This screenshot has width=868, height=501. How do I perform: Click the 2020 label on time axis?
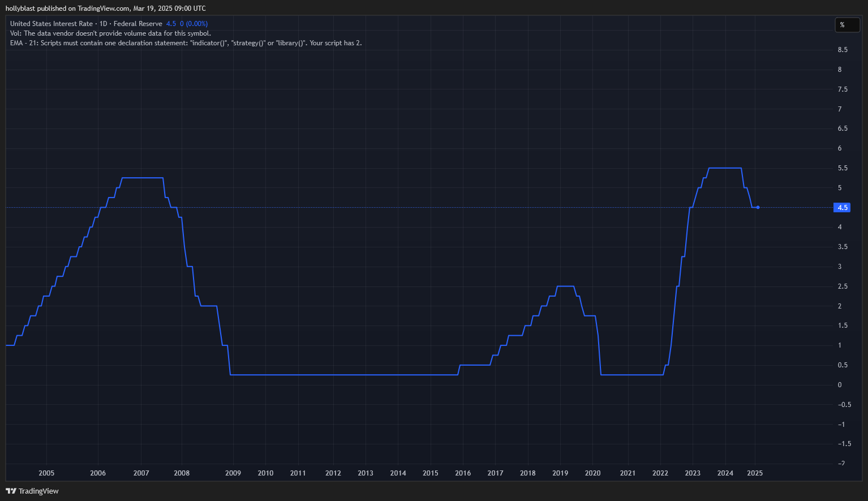click(x=593, y=473)
